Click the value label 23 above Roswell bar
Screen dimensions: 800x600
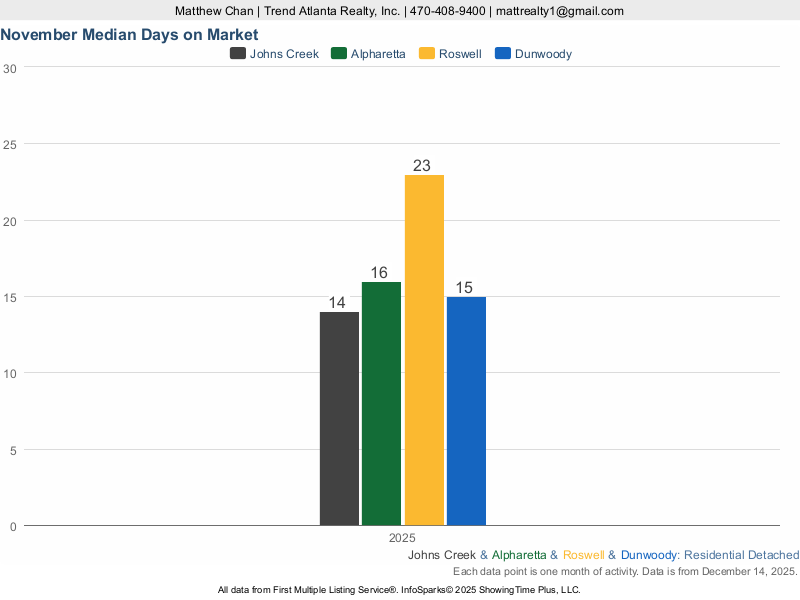point(422,166)
